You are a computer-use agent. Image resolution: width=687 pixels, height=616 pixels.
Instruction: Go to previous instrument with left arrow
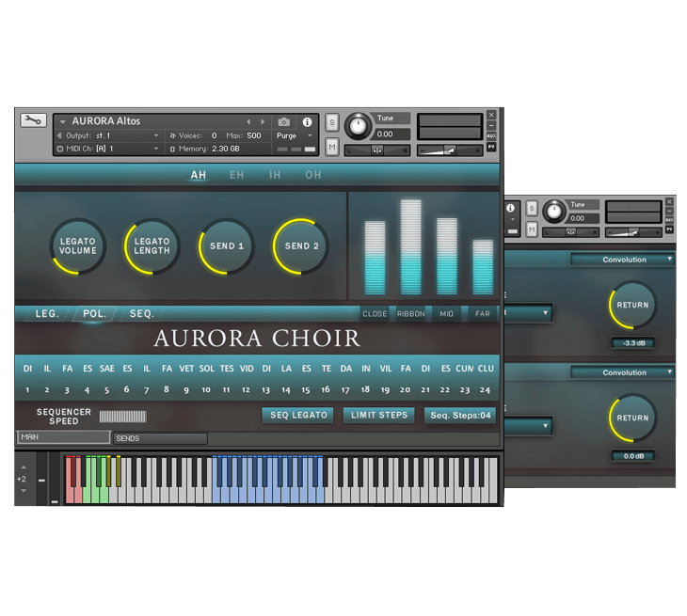(248, 121)
